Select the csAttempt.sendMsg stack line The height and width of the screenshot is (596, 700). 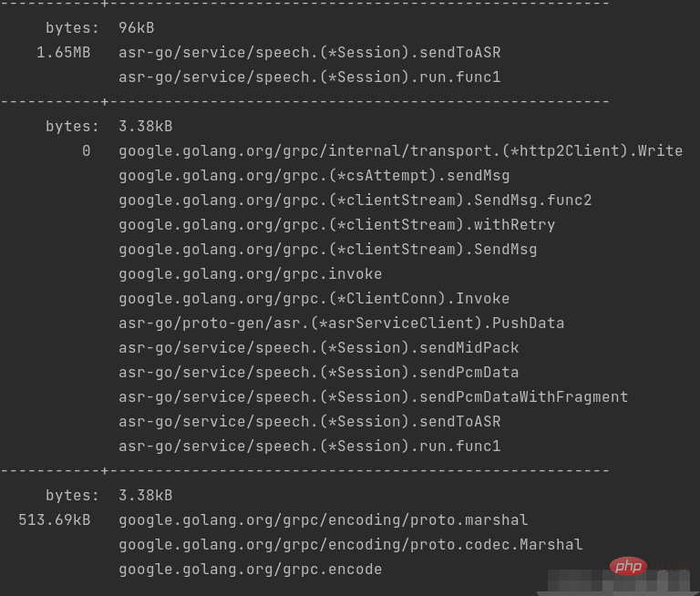click(314, 176)
